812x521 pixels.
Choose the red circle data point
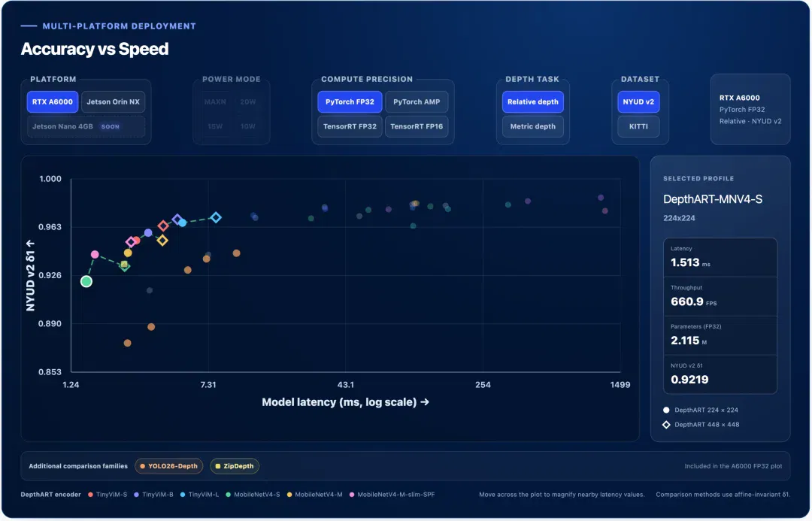[136, 241]
